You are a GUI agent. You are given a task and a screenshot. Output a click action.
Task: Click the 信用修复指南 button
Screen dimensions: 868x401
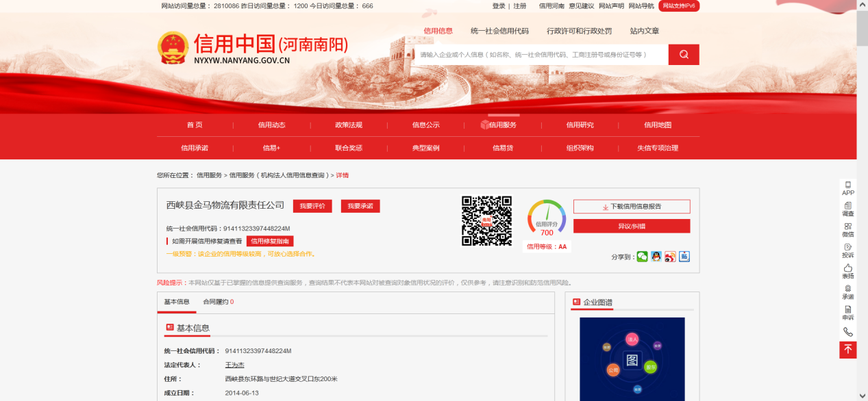coord(270,241)
